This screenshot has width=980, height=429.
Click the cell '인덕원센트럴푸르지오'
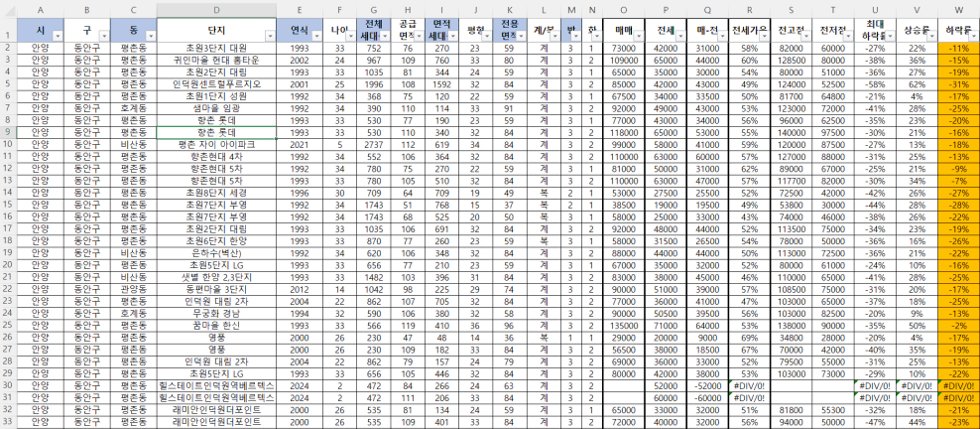(x=216, y=83)
